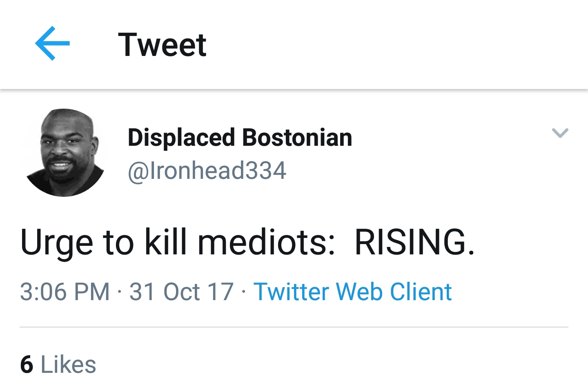588x392 pixels.
Task: Tap the Tweet header title
Action: [162, 45]
